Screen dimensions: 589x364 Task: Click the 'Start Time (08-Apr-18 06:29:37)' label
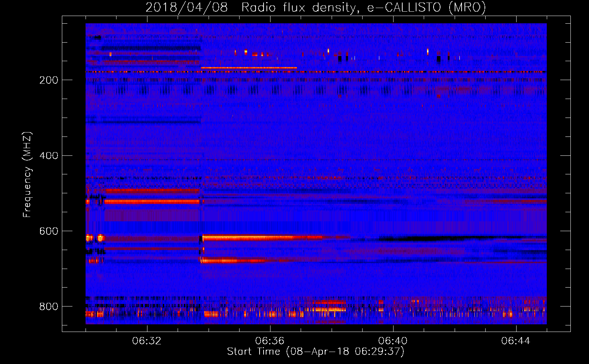(316, 352)
